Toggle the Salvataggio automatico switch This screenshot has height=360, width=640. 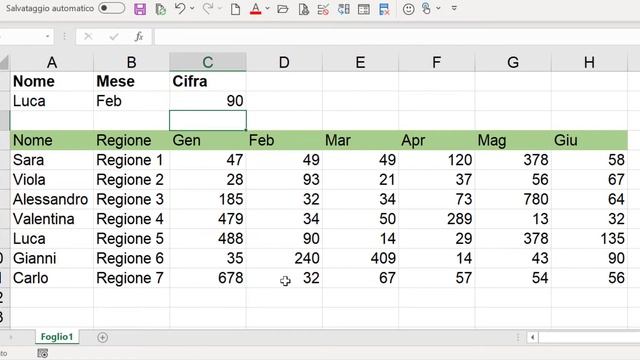pyautogui.click(x=111, y=8)
